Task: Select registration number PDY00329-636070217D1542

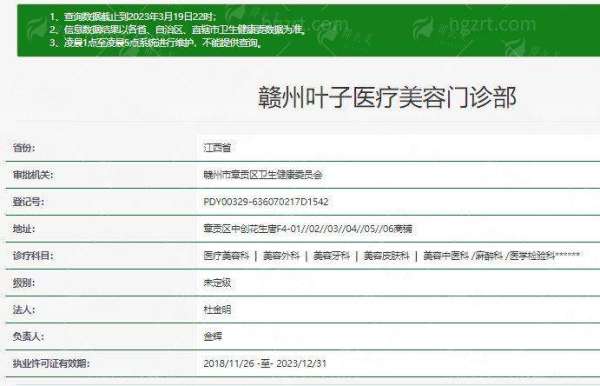Action: click(x=266, y=202)
